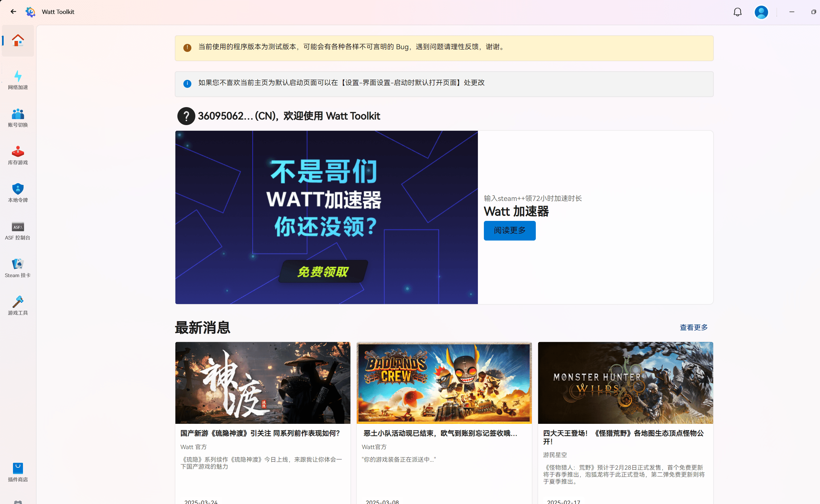
Task: Open the user account avatar menu
Action: tap(761, 12)
